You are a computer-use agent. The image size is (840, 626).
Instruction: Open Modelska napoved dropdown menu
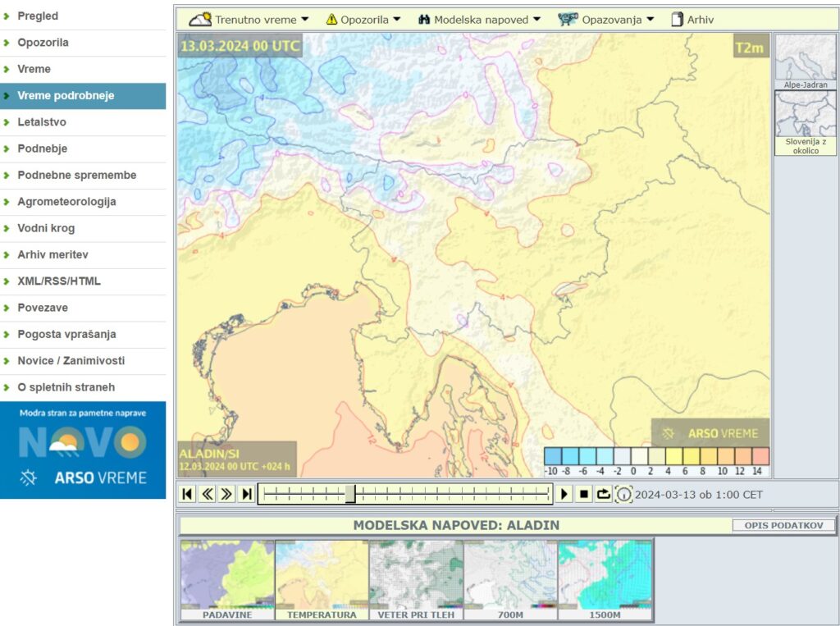pos(480,20)
